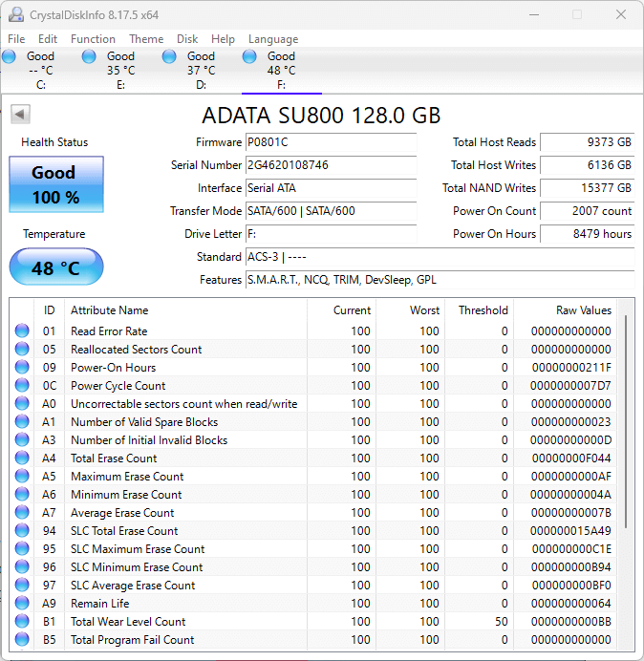Close the CrystalDiskInfo window
The image size is (644, 661).
[x=621, y=14]
